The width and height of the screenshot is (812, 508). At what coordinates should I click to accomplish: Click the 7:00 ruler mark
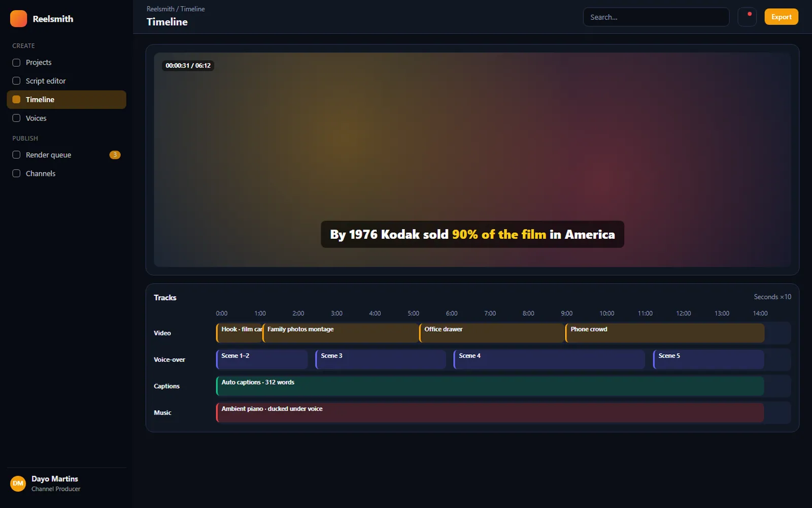click(490, 313)
